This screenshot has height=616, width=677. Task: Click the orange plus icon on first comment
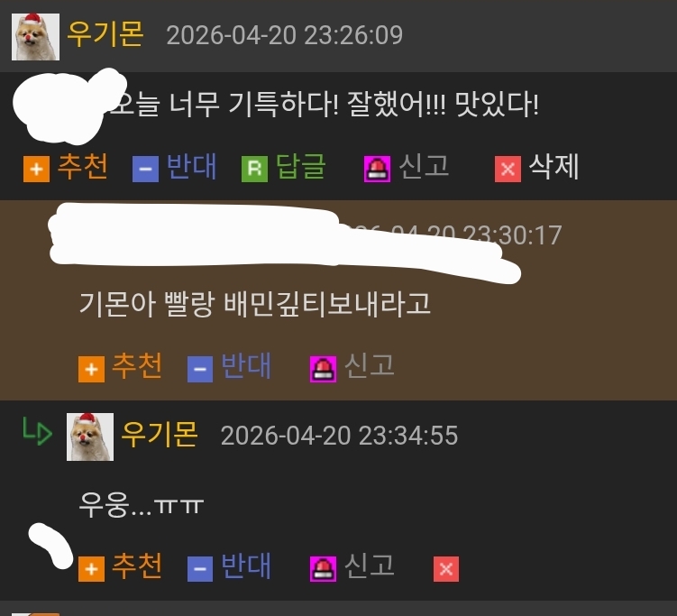[36, 169]
